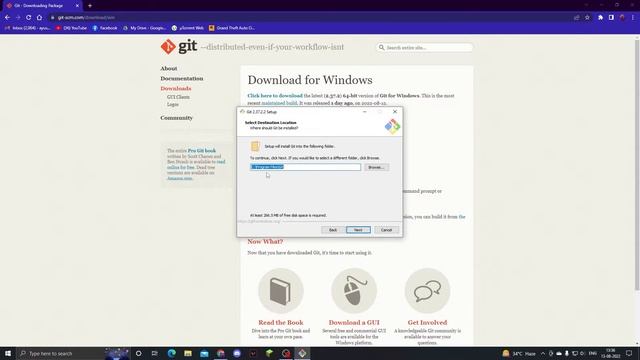Click the destination folder path field
The width and height of the screenshot is (640, 360).
[305, 167]
